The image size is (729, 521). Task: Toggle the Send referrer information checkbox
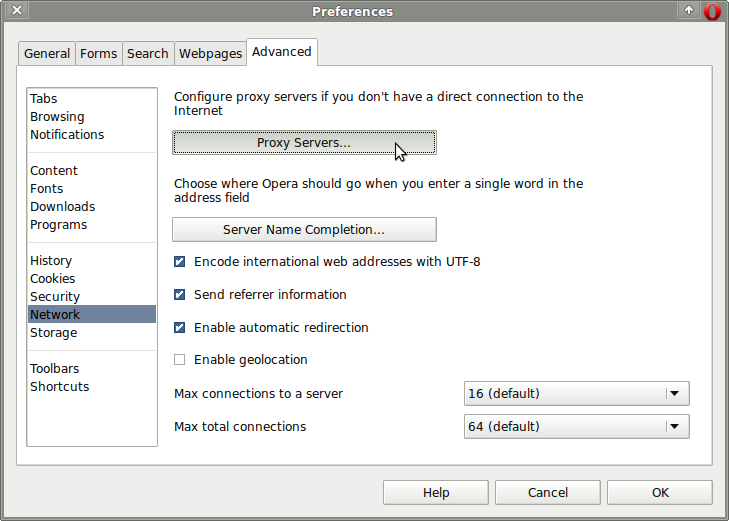[179, 295]
